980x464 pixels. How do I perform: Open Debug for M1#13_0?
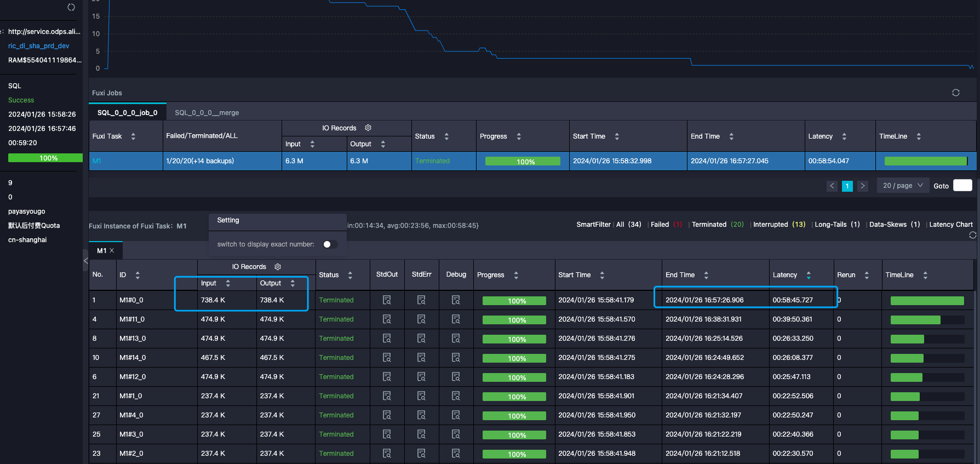pyautogui.click(x=456, y=338)
